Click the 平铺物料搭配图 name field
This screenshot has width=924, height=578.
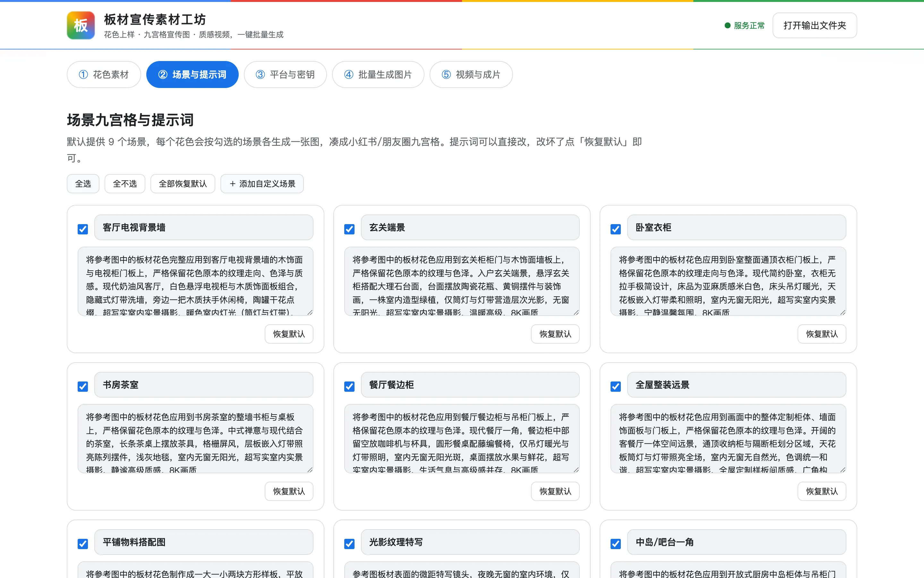204,542
